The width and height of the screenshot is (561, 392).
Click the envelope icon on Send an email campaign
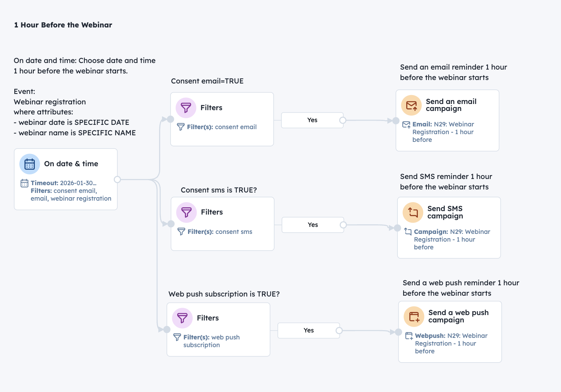click(x=411, y=105)
